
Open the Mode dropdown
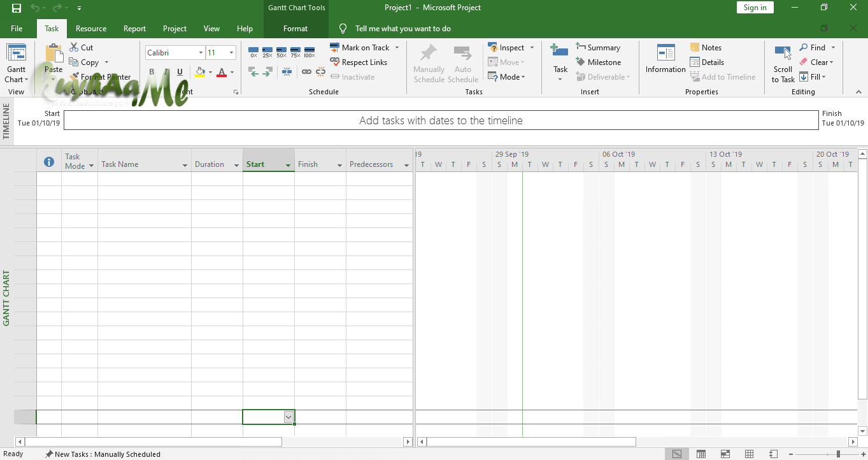[507, 77]
